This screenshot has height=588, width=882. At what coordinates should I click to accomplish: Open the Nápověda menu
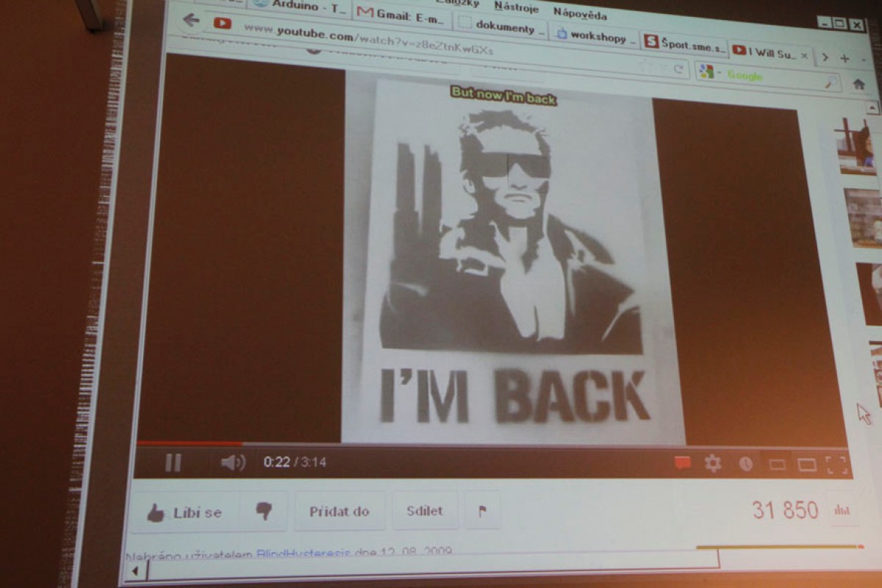coord(580,12)
